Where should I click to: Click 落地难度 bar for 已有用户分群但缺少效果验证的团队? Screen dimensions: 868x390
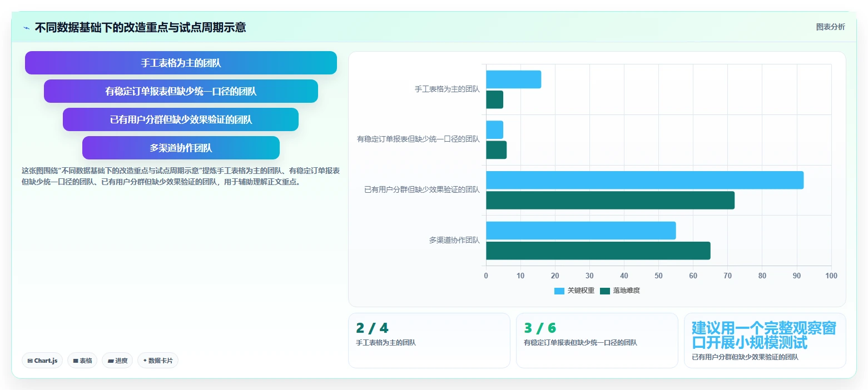click(610, 200)
